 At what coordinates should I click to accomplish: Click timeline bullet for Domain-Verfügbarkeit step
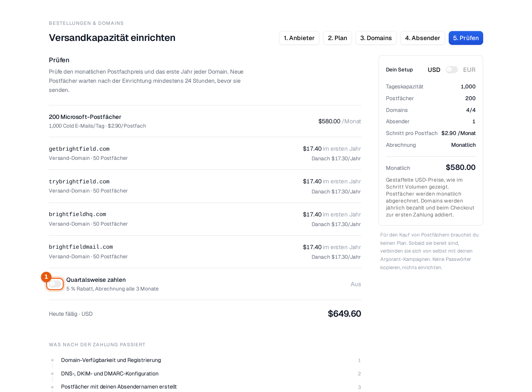coord(52,360)
